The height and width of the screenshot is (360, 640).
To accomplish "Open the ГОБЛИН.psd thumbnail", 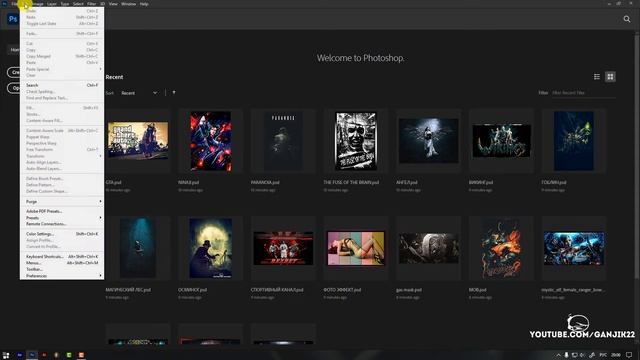I will [574, 141].
